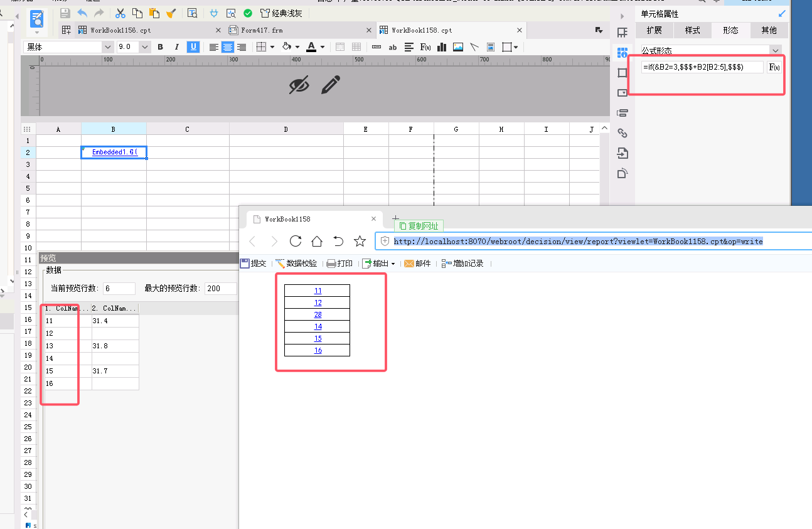Screen dimensions: 812x529
Task: Click 邮件 mail button
Action: coord(417,264)
